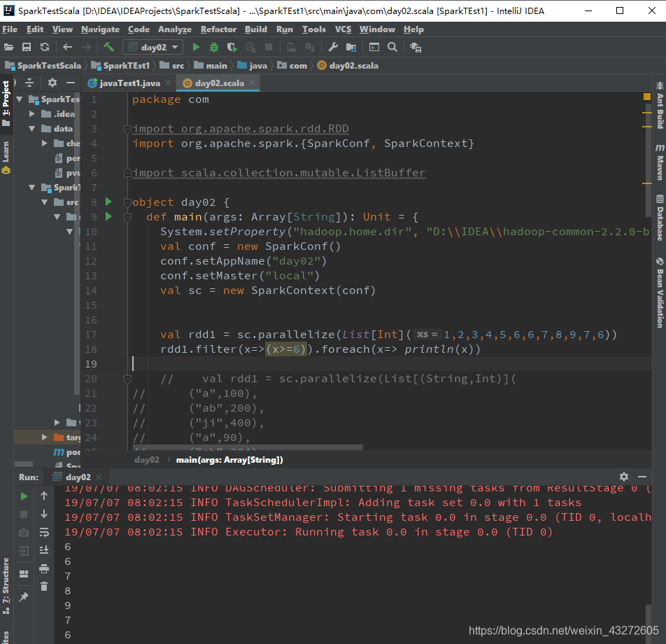
Task: Click the SparkTEst1 breadcrumb
Action: tap(121, 66)
